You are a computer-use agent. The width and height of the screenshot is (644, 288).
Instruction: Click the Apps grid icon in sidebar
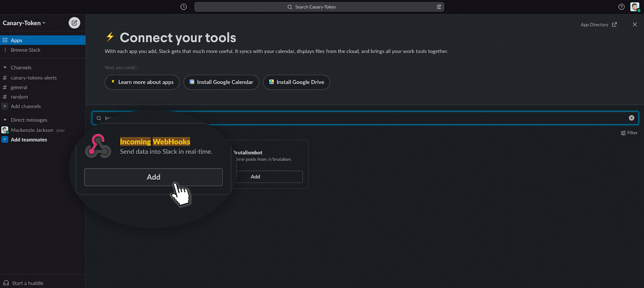click(x=5, y=40)
